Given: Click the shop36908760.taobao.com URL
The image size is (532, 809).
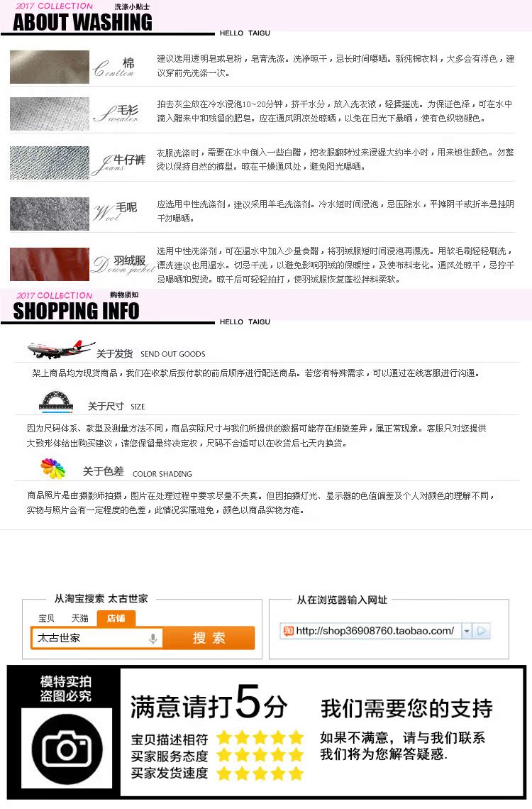Looking at the screenshot, I should coord(375,630).
